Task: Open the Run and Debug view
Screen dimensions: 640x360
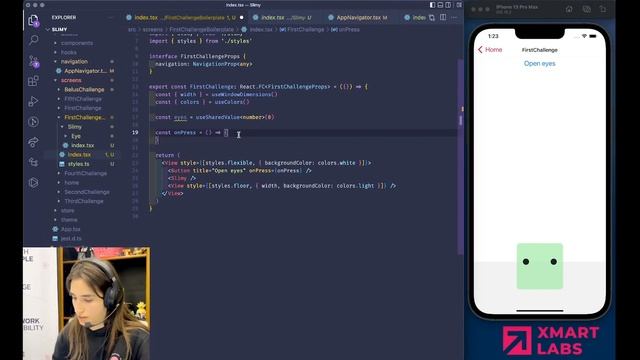Action: [33, 101]
